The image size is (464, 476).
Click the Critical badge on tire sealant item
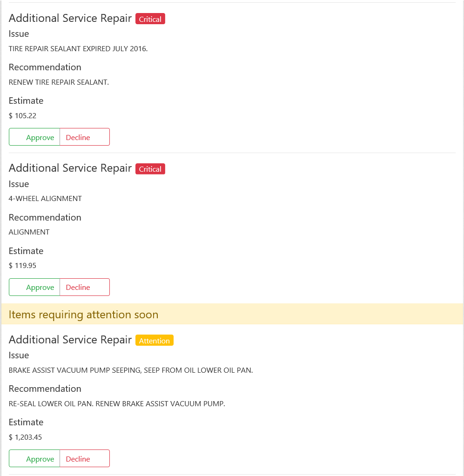point(150,19)
